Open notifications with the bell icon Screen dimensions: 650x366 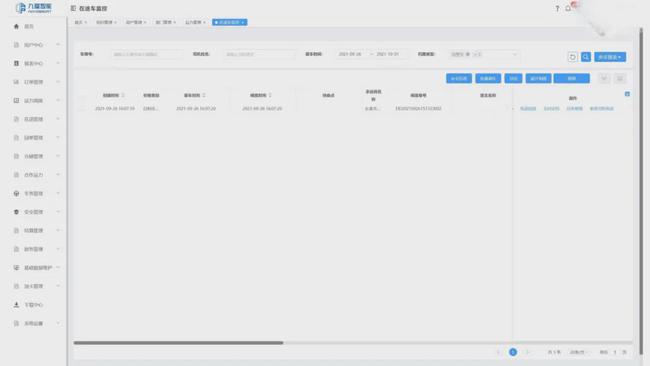[x=568, y=8]
